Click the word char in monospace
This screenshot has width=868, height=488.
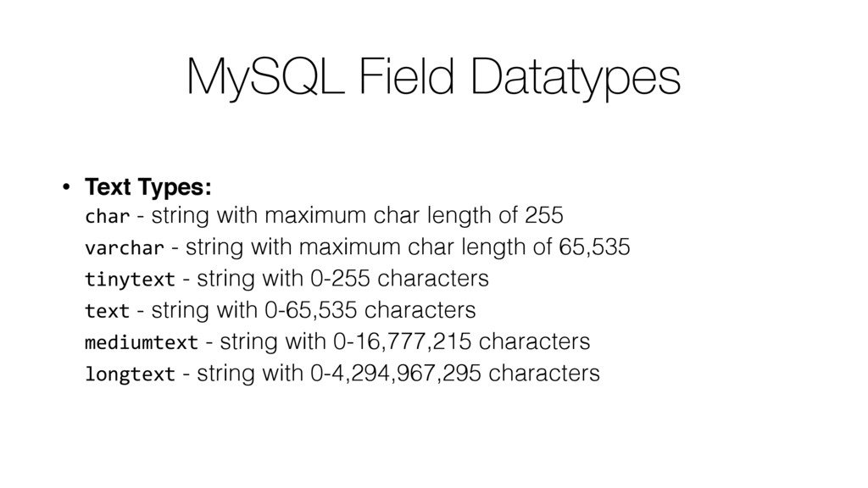tap(108, 216)
